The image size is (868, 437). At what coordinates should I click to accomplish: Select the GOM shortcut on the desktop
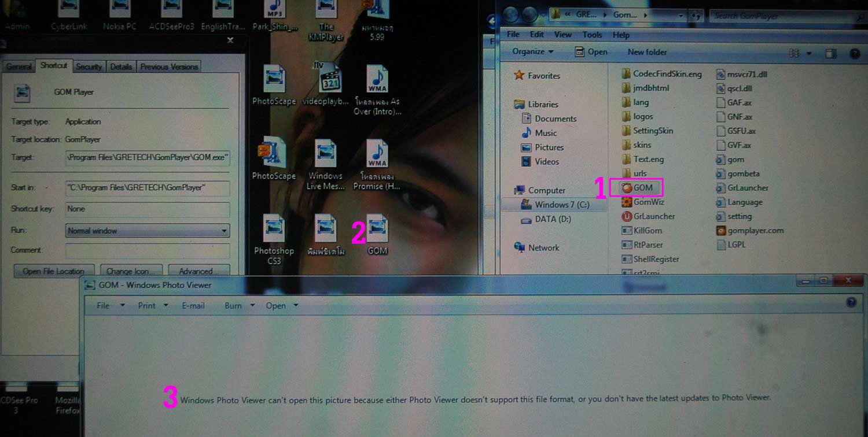pyautogui.click(x=377, y=234)
